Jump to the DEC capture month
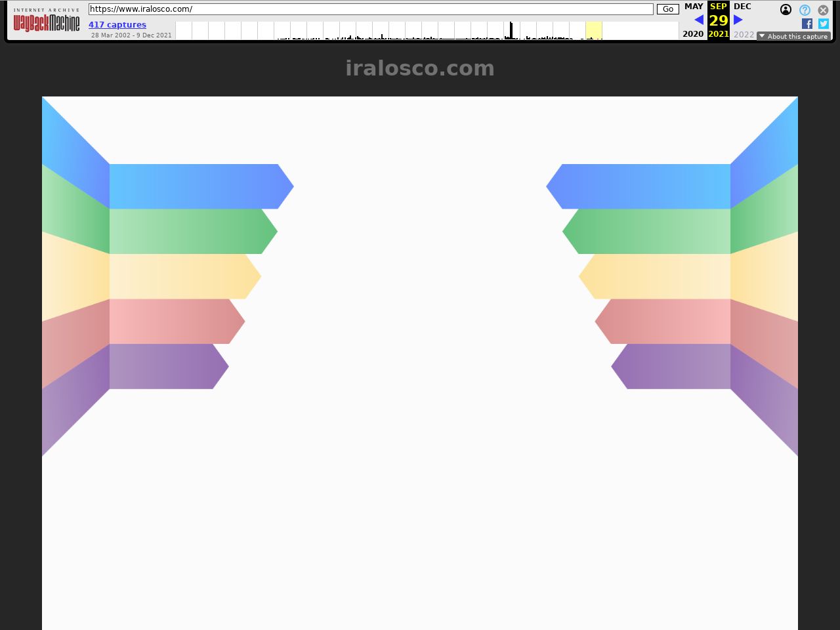Image resolution: width=840 pixels, height=630 pixels. pos(742,7)
